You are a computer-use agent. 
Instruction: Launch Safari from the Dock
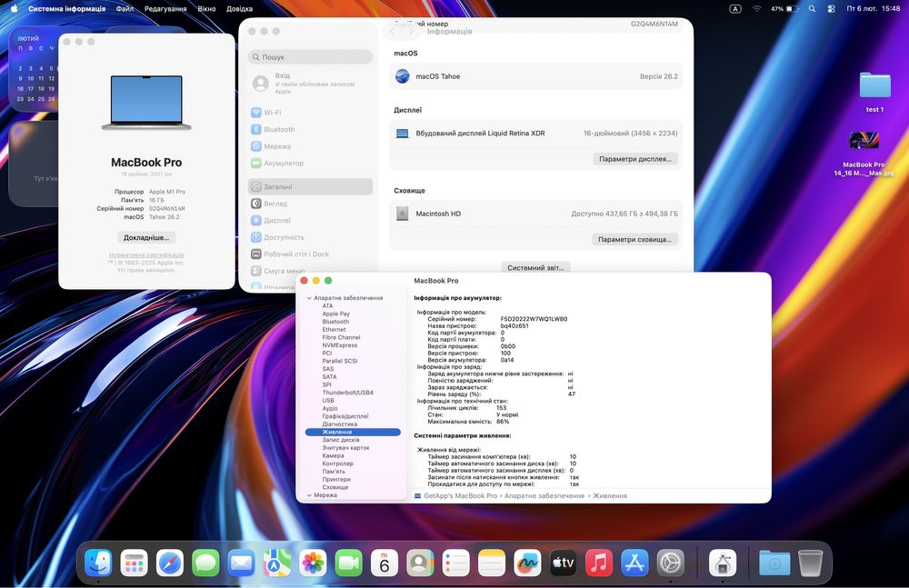point(170,563)
